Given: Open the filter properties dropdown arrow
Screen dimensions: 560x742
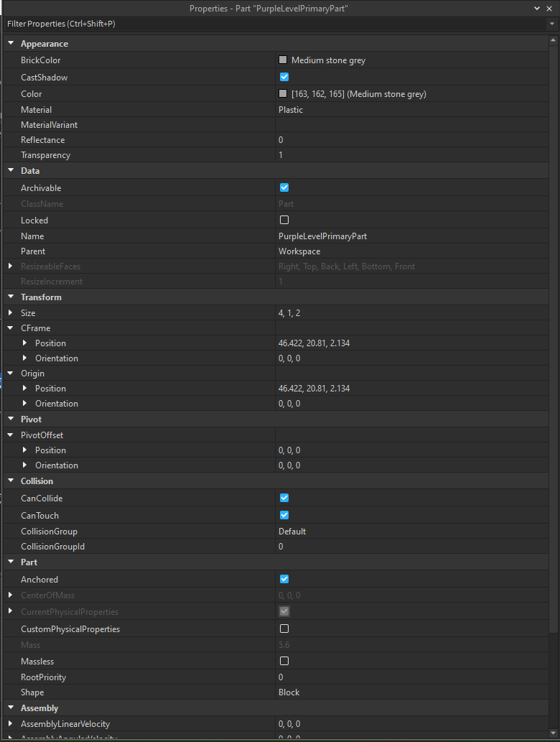Looking at the screenshot, I should click(551, 24).
